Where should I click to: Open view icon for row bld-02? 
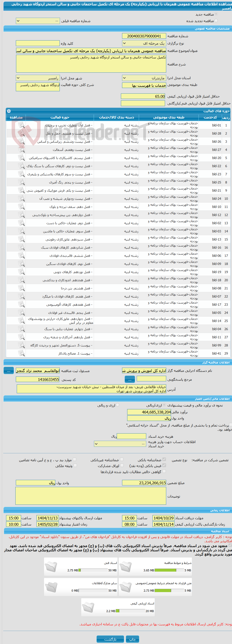pyautogui.click(x=21, y=223)
